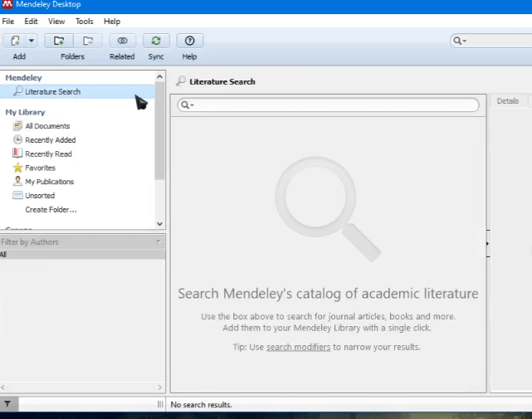Click the sidebar scrollbar down arrow
Image resolution: width=532 pixels, height=419 pixels.
coord(160,223)
